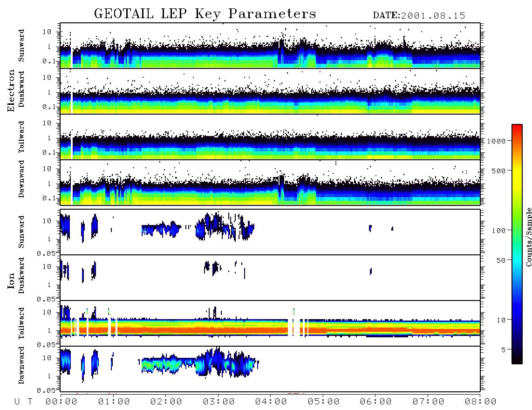Click the Ion Tailward panel label
Viewport: 532px width, 410px height.
click(x=21, y=323)
